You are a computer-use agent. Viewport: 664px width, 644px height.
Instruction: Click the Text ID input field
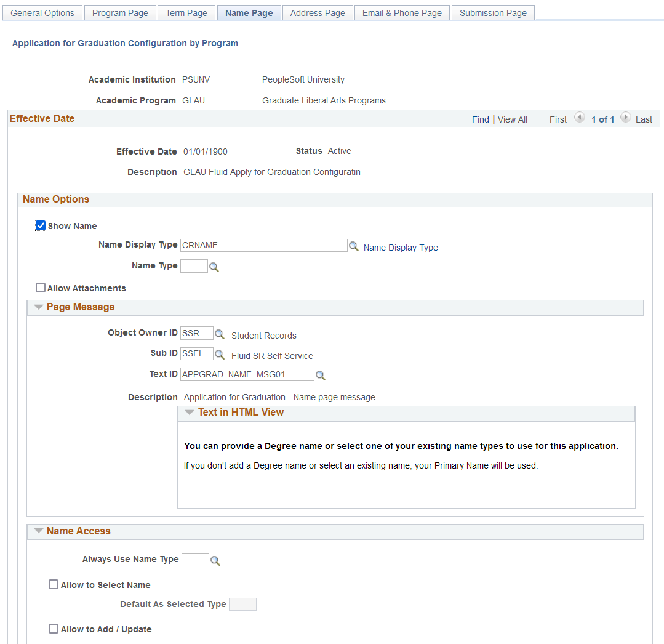[x=247, y=374]
